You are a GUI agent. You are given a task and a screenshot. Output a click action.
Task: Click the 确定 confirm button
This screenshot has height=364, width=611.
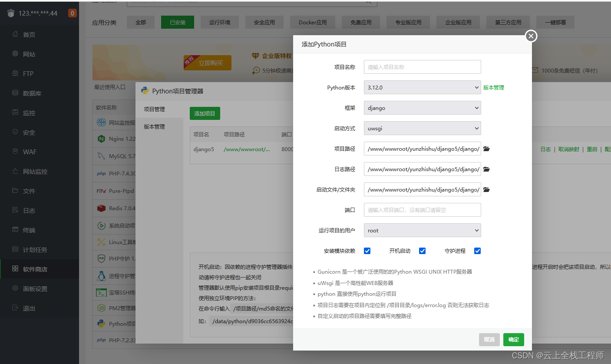click(514, 340)
